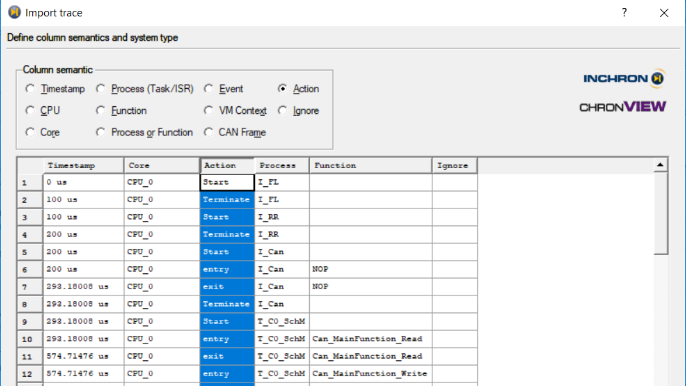This screenshot has width=686, height=386.
Task: Click the scrollbar up arrow
Action: point(660,165)
